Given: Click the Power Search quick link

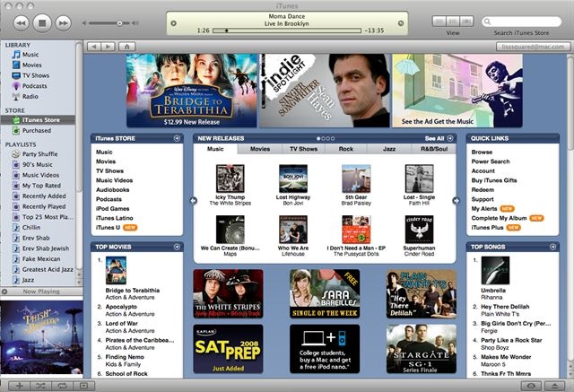Looking at the screenshot, I should click(x=491, y=161).
